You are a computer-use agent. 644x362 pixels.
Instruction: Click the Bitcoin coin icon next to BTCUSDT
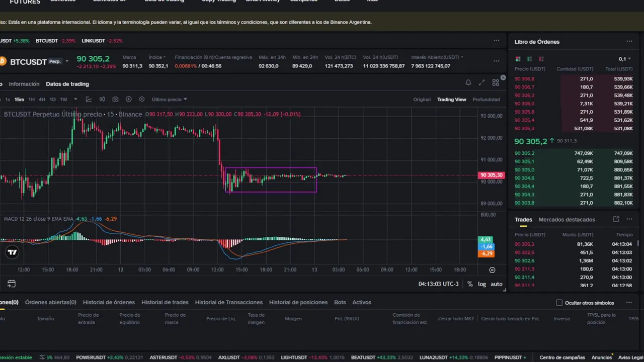pyautogui.click(x=3, y=61)
